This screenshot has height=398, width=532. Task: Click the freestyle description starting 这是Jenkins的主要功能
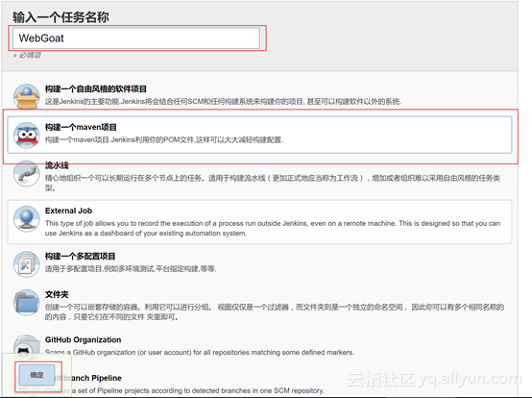(x=223, y=101)
